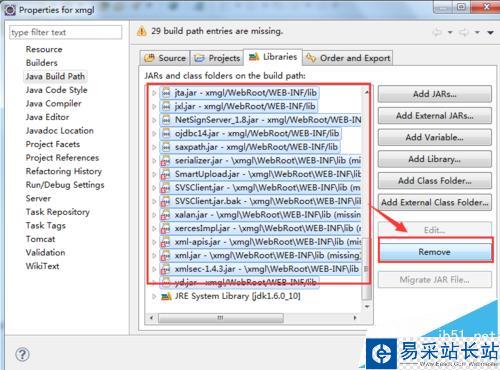500x370 pixels.
Task: Click the horizontal scrollbar right arrow
Action: (x=355, y=318)
